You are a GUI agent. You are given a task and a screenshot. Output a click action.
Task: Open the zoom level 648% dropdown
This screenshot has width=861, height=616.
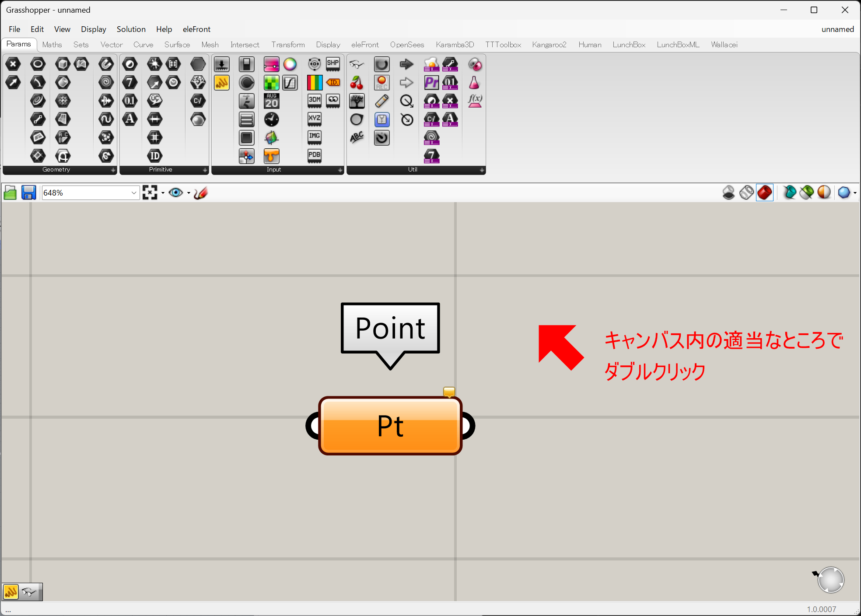(x=134, y=193)
